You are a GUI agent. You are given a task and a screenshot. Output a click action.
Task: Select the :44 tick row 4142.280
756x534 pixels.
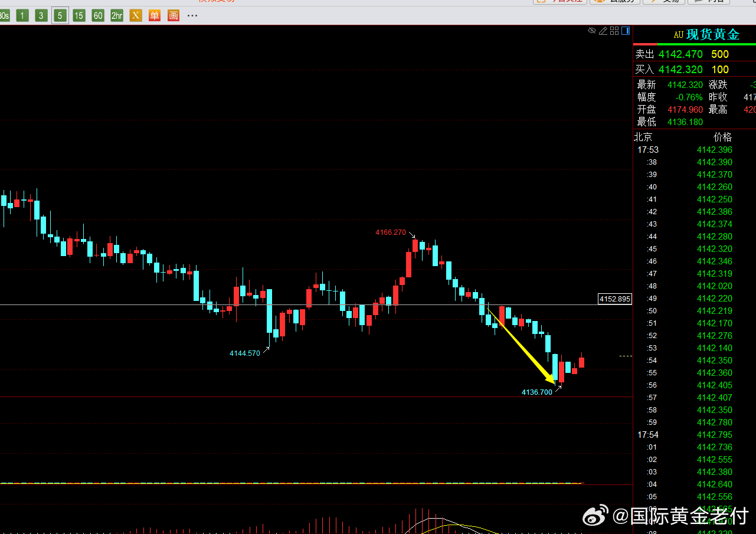click(x=695, y=237)
